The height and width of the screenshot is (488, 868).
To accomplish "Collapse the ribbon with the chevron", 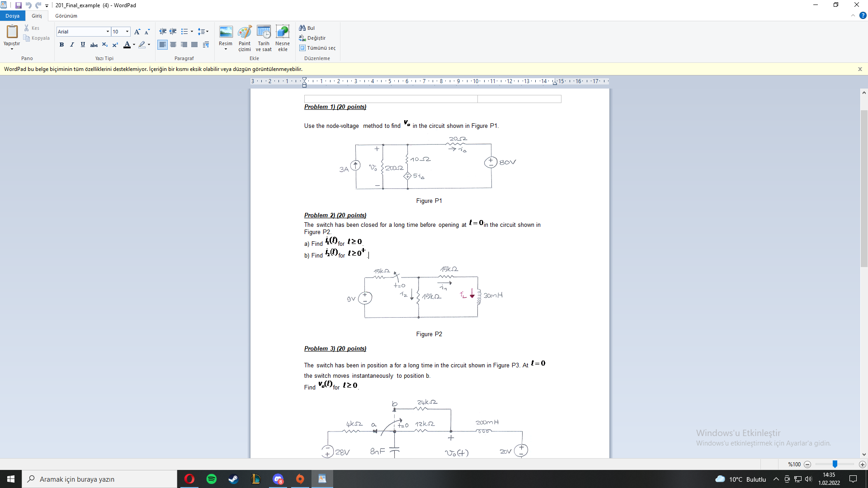I will coord(853,15).
